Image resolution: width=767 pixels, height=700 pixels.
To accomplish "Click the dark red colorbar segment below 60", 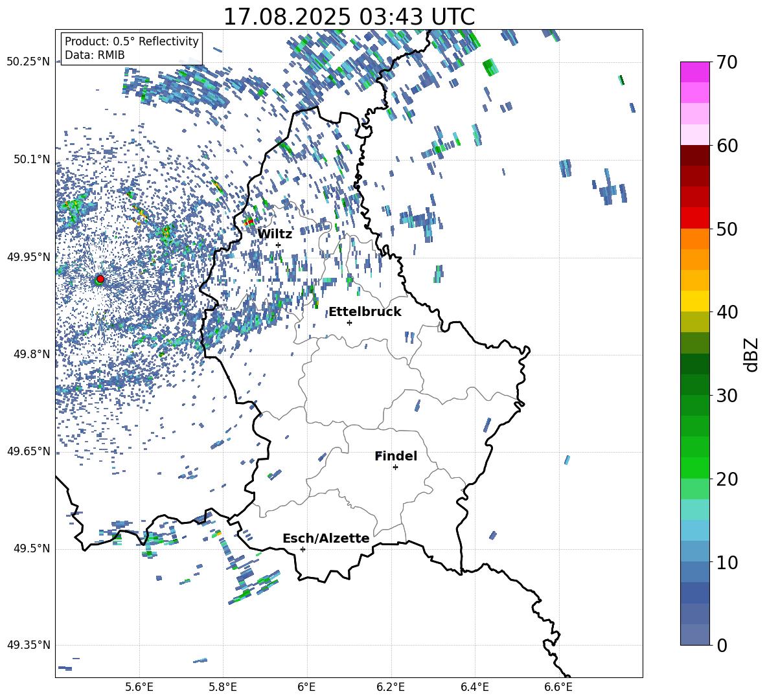I will click(695, 155).
